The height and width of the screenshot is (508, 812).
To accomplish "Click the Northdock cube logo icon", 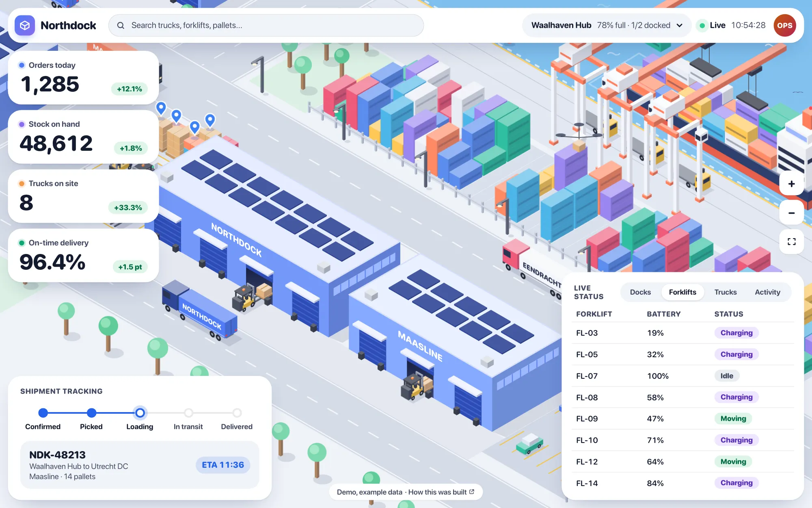I will (x=25, y=26).
